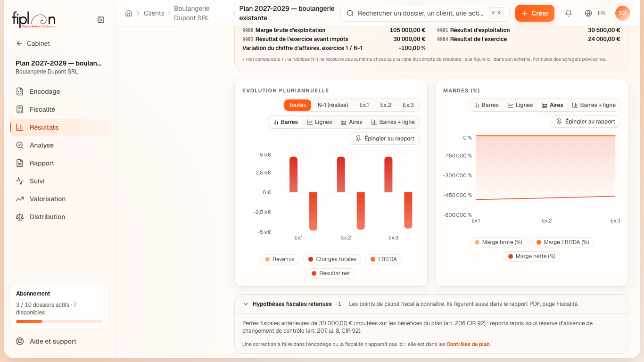Click the fiplan logo

click(33, 20)
